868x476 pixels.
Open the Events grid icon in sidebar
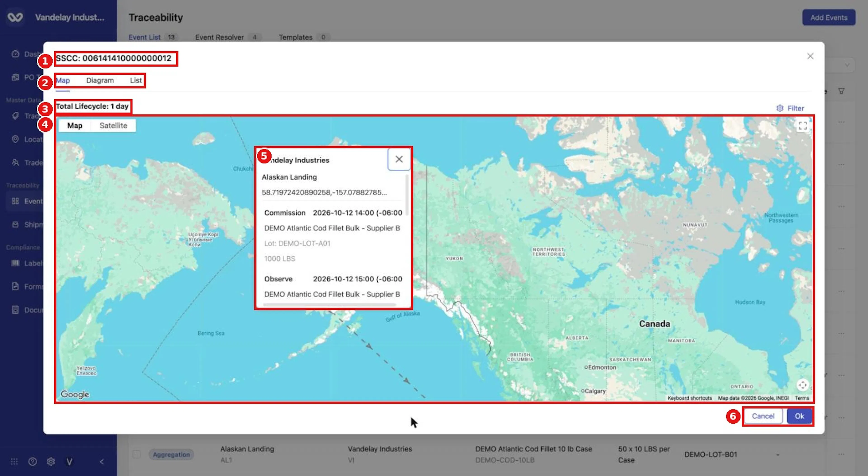coord(15,201)
